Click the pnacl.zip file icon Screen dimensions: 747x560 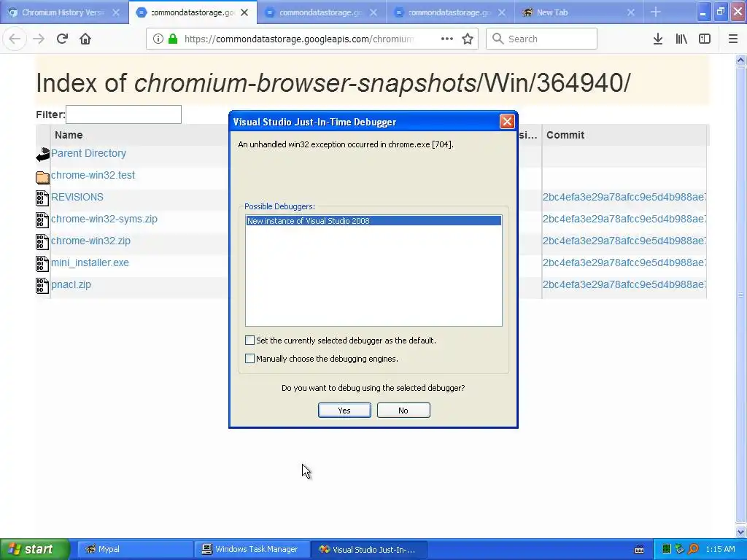pos(42,285)
